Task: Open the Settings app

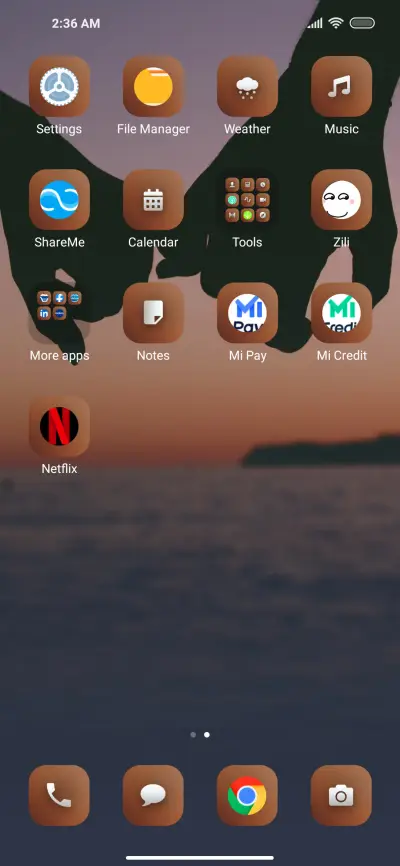Action: click(x=59, y=87)
